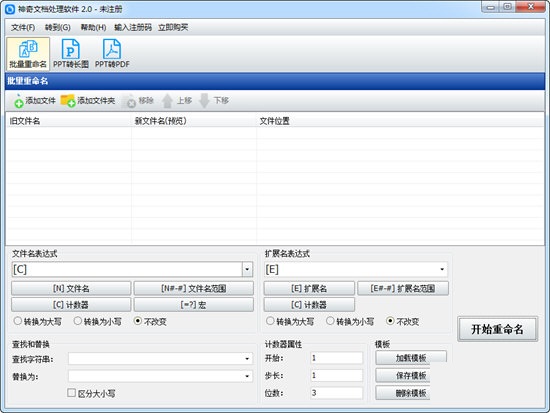The image size is (550, 413).
Task: Click the [=?] 宏 button
Action: click(194, 305)
